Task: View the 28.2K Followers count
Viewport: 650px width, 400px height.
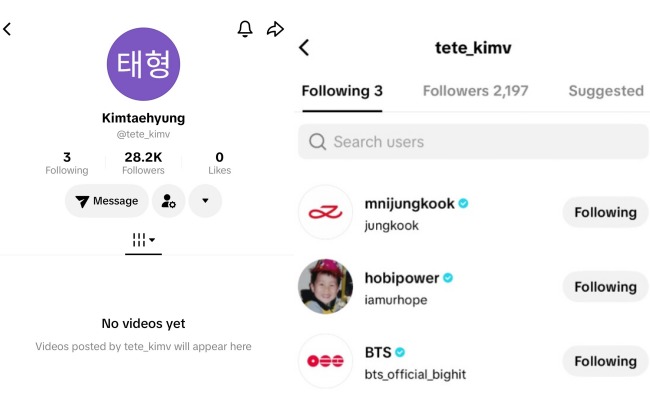Action: click(x=143, y=163)
